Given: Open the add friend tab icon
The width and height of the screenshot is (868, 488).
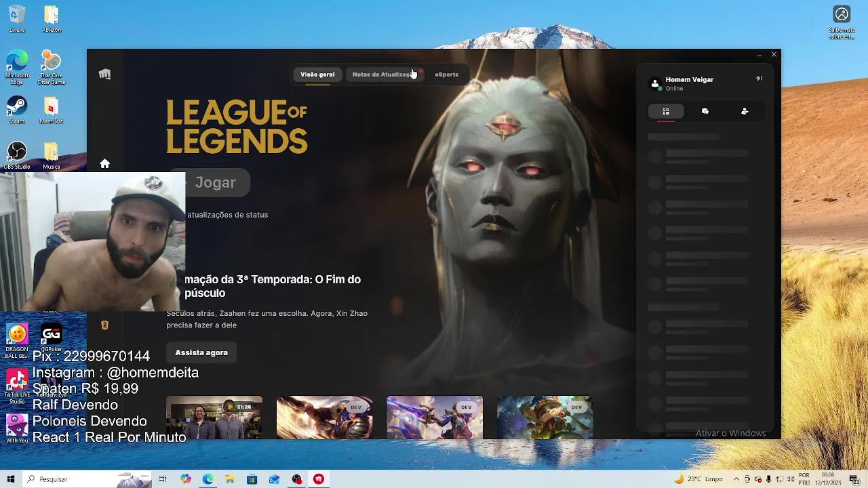Looking at the screenshot, I should (x=745, y=111).
